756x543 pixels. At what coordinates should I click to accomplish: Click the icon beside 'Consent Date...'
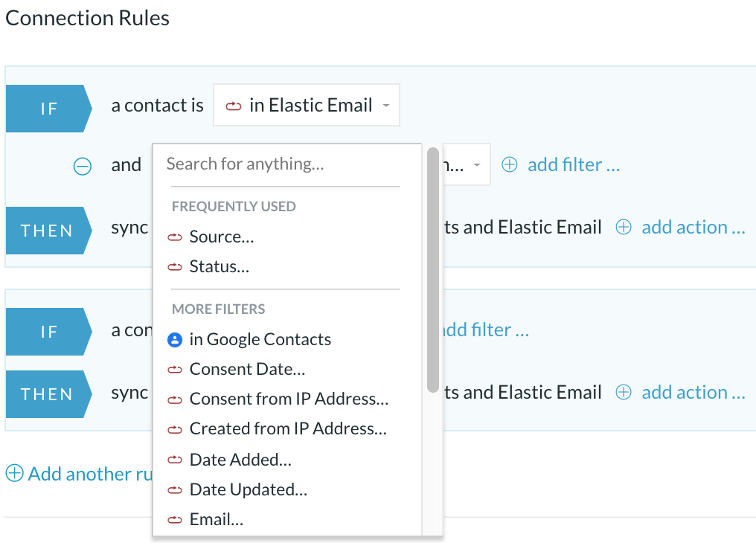click(x=175, y=370)
